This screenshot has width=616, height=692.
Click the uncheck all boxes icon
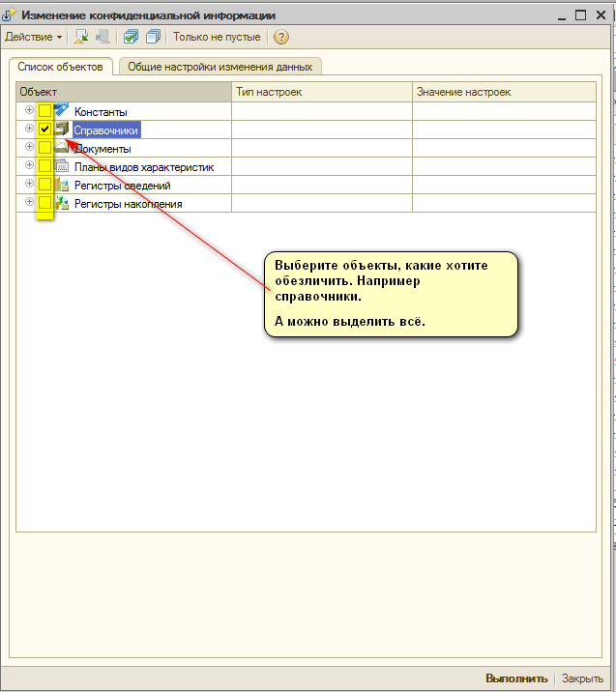(x=152, y=37)
